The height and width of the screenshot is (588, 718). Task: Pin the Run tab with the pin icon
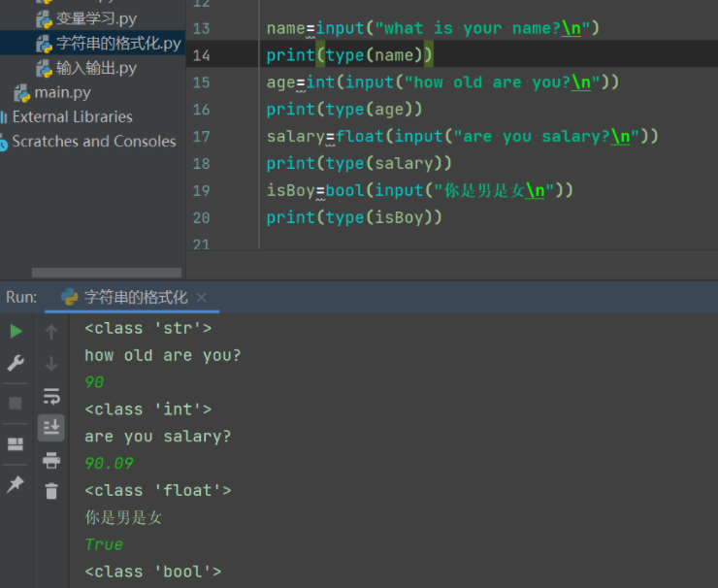click(x=16, y=484)
